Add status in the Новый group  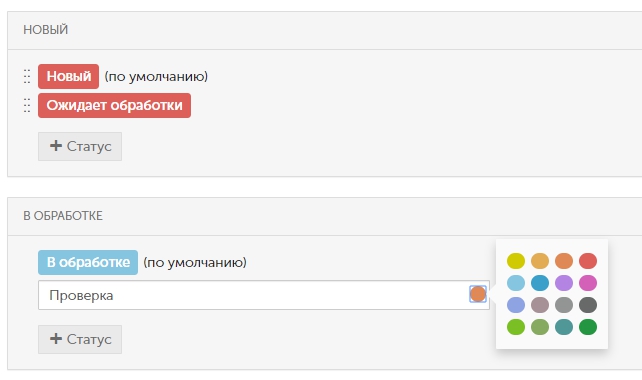click(80, 146)
